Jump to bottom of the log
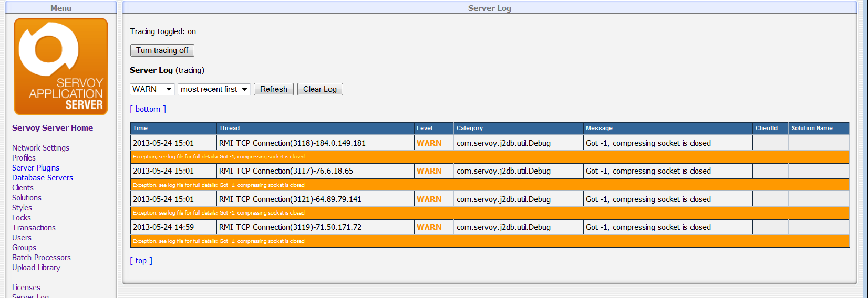This screenshot has width=868, height=298. coord(148,109)
